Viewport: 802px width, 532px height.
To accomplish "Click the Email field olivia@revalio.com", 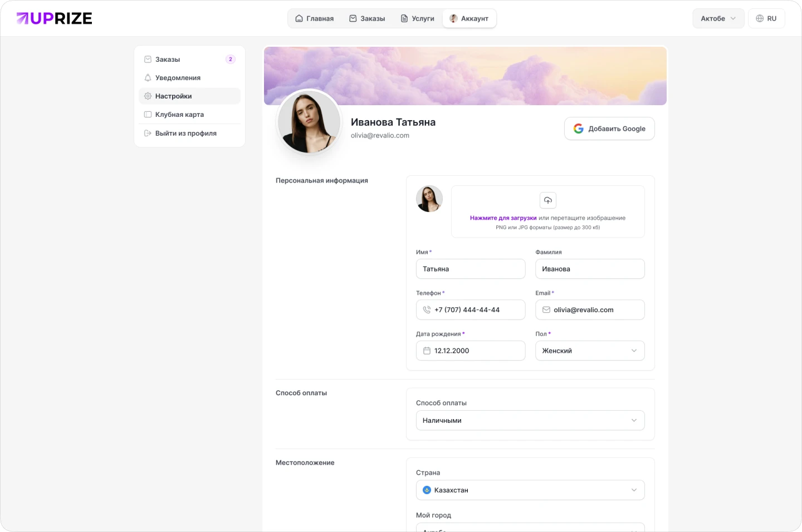I will [590, 310].
